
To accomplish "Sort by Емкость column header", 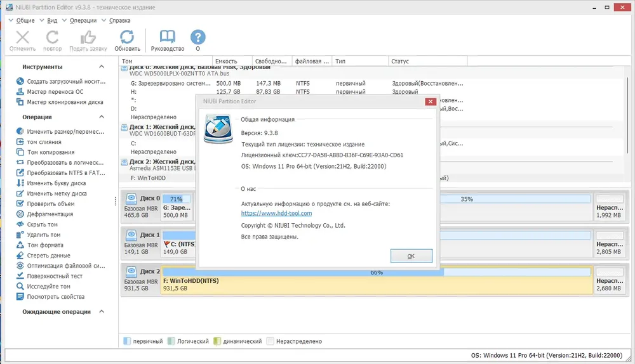I will coord(232,61).
